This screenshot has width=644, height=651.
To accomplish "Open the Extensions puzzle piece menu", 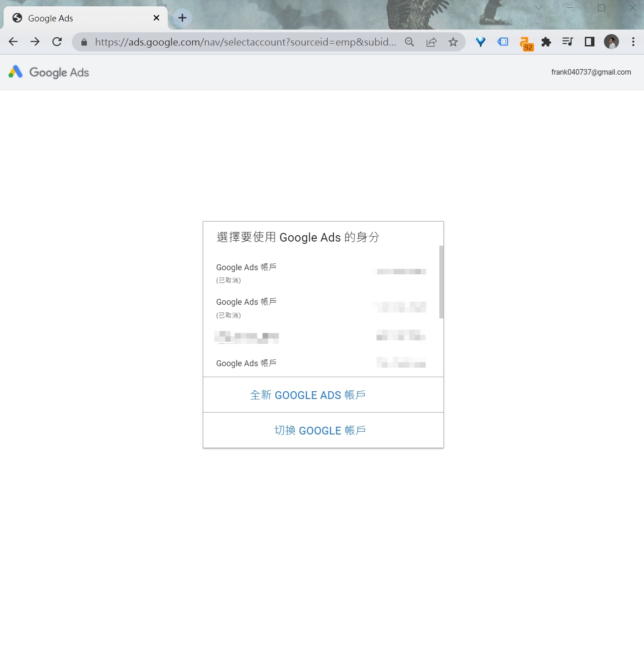I will click(x=546, y=42).
